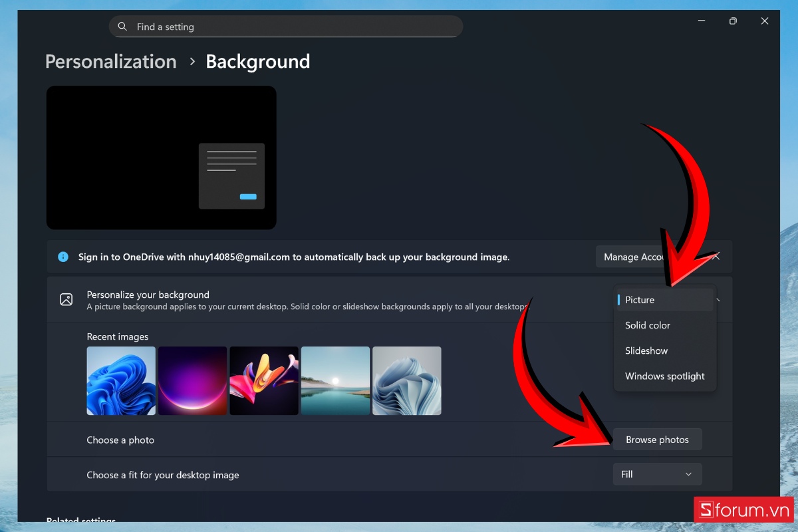798x532 pixels.
Task: Select Windows spotlight background option
Action: point(665,376)
